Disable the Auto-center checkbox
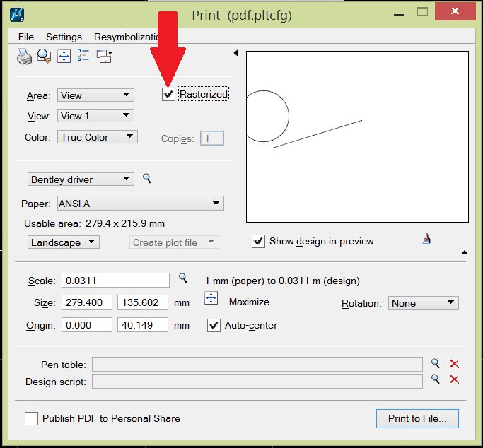This screenshot has width=483, height=448. pyautogui.click(x=214, y=325)
